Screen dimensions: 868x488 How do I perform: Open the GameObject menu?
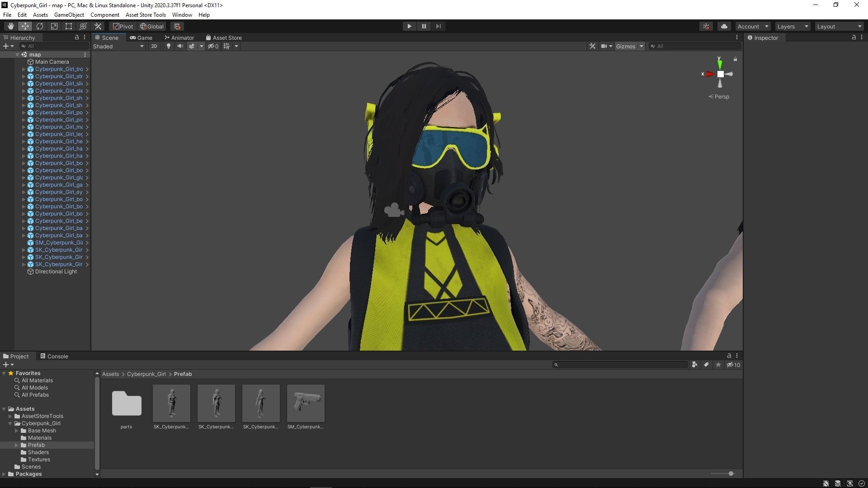click(x=69, y=14)
